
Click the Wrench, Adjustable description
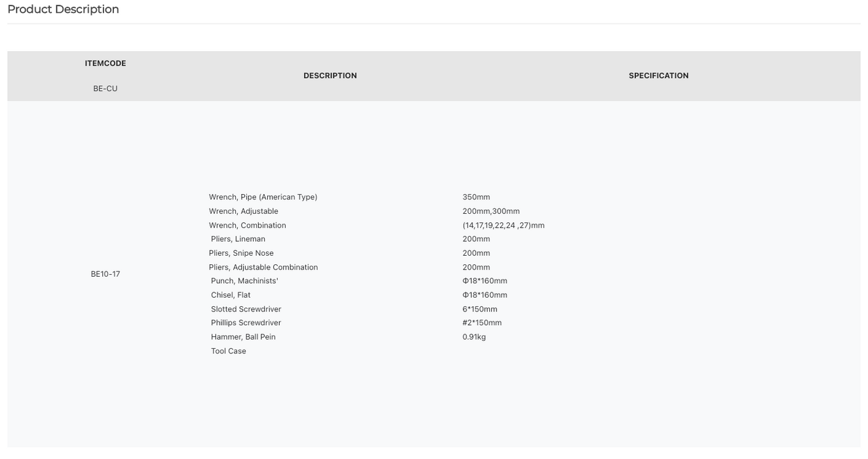[244, 211]
